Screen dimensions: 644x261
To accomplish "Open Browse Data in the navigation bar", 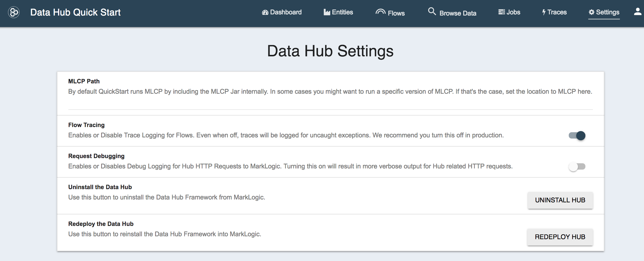I will tap(452, 12).
